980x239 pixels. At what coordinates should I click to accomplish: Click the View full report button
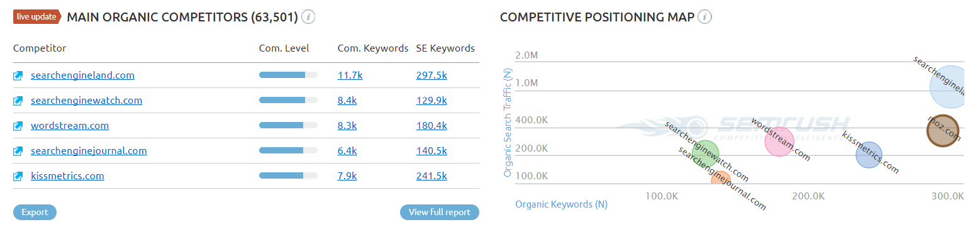click(440, 212)
